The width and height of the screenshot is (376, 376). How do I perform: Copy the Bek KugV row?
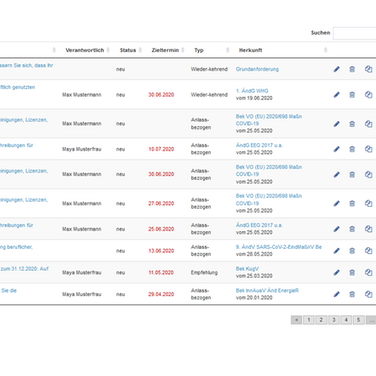[368, 273]
